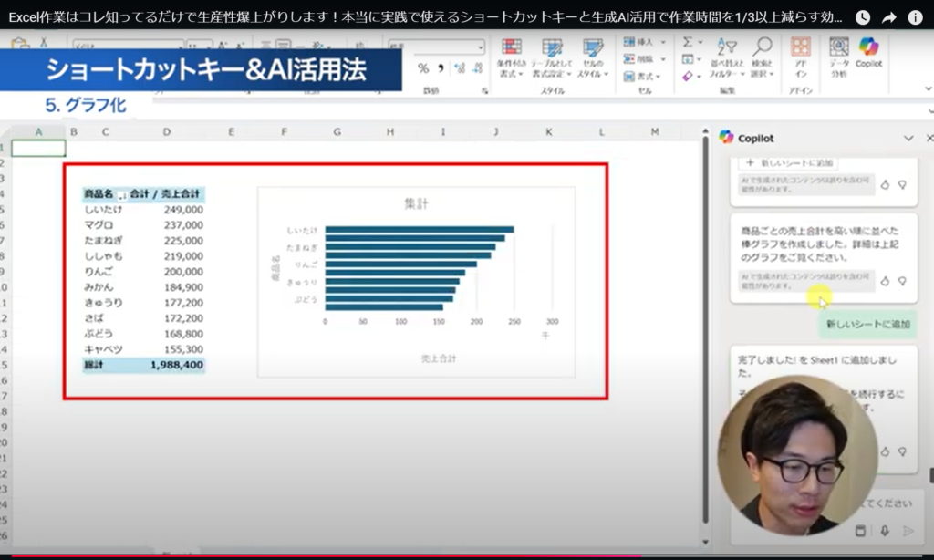Click the microphone icon in Copilot input
934x560 pixels.
(884, 531)
